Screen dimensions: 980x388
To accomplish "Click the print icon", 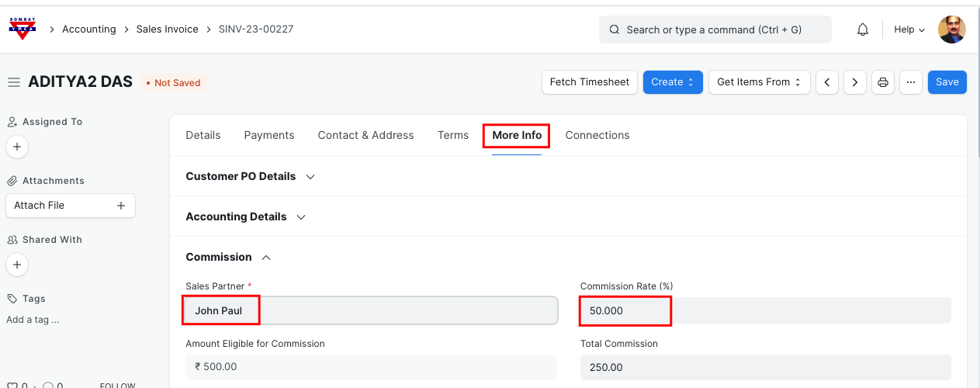I will pos(882,82).
